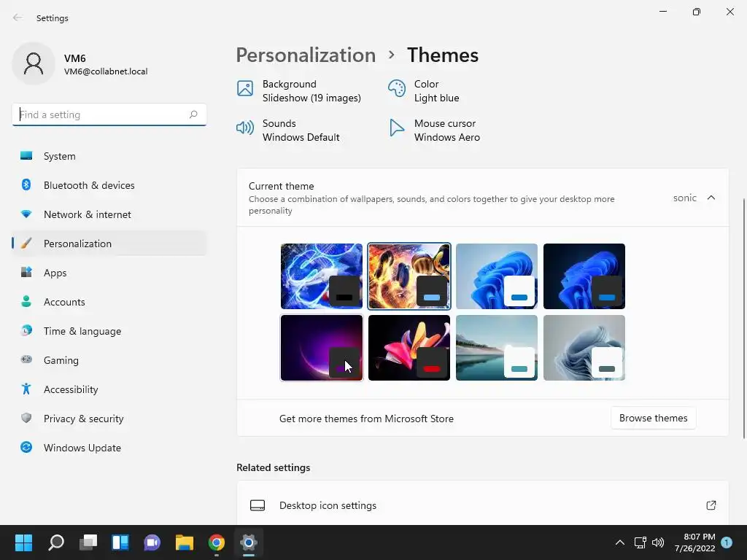Open System settings
The width and height of the screenshot is (747, 560).
tap(109, 156)
